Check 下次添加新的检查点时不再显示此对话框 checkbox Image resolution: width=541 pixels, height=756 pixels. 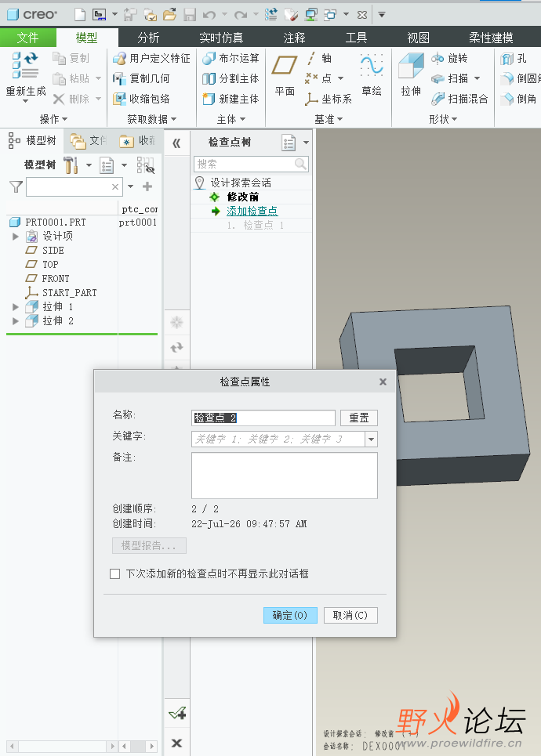[x=114, y=573]
